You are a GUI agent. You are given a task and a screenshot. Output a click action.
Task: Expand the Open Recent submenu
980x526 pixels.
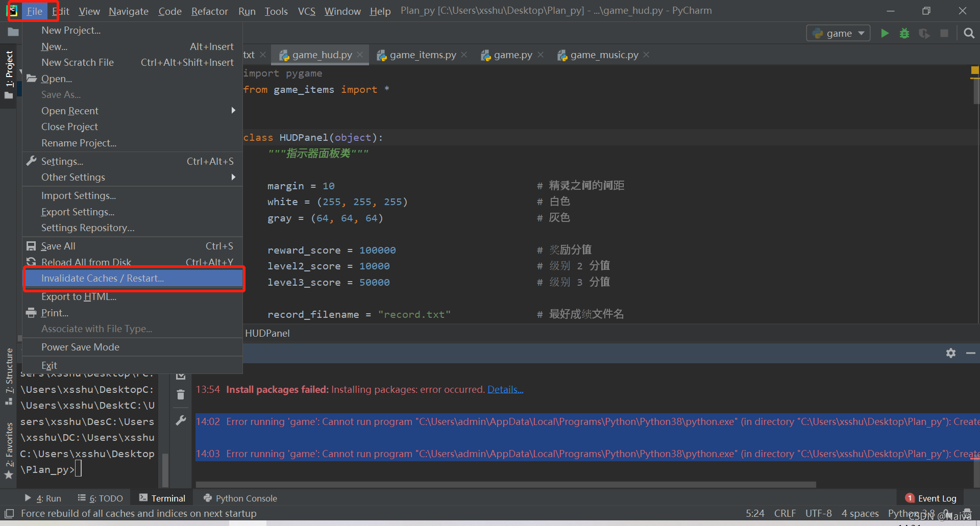(x=133, y=111)
